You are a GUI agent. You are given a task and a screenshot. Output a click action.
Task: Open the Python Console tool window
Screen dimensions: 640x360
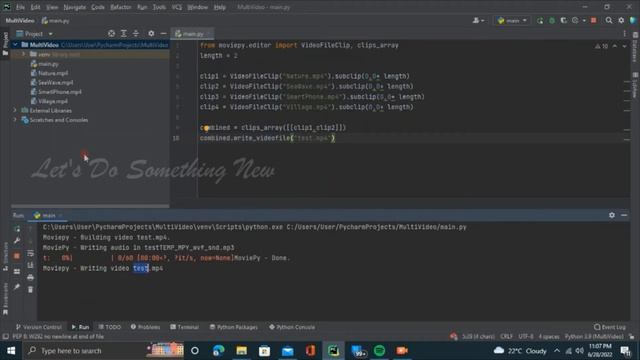292,327
